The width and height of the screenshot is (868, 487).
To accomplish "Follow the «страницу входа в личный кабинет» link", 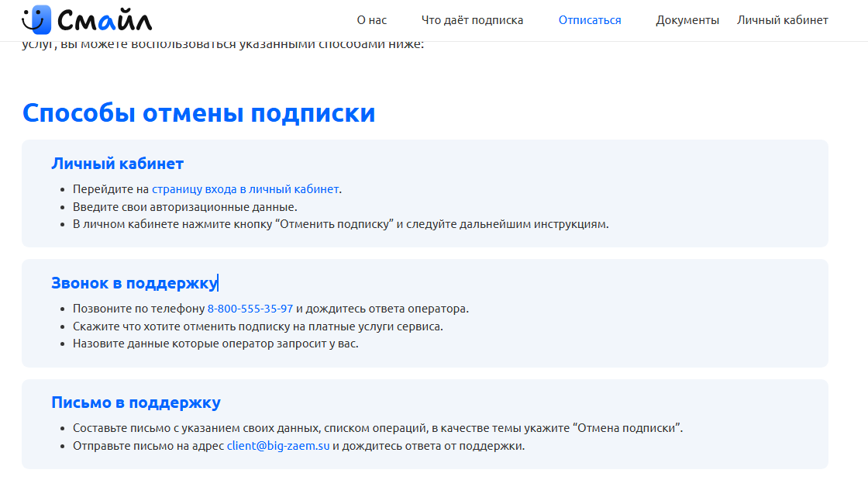I will [245, 189].
